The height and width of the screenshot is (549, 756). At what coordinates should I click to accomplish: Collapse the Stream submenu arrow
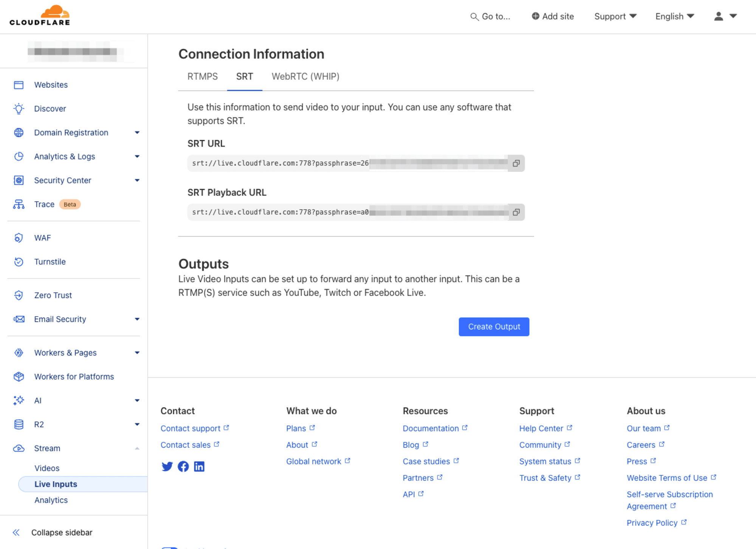pos(137,448)
